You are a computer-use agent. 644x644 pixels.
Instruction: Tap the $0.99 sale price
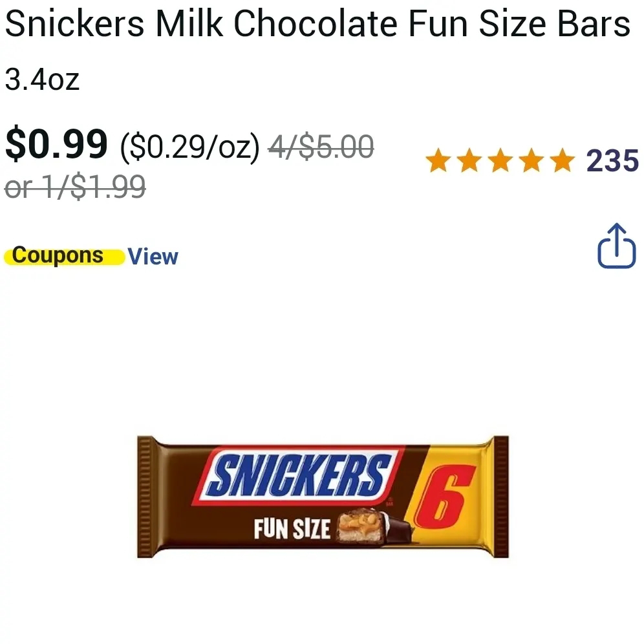(x=56, y=144)
